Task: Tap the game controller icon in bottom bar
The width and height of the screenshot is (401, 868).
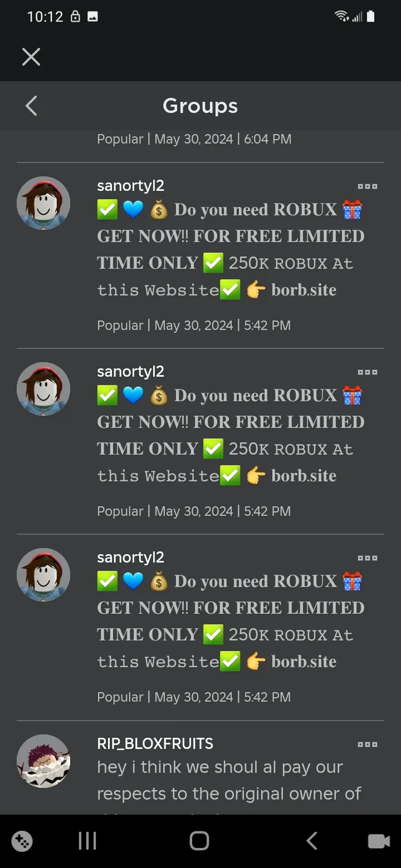Action: [x=22, y=841]
